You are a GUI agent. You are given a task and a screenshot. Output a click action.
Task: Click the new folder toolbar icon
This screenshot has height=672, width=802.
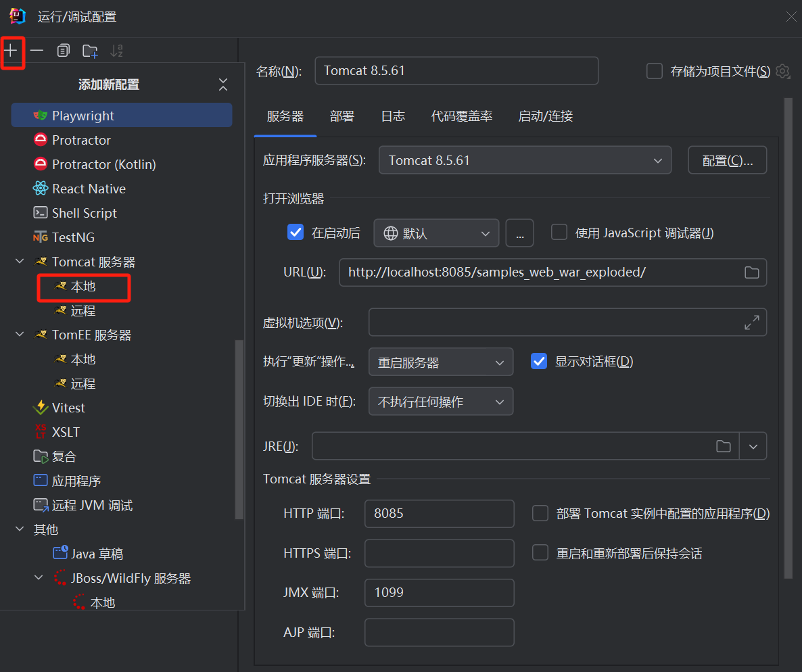tap(90, 51)
